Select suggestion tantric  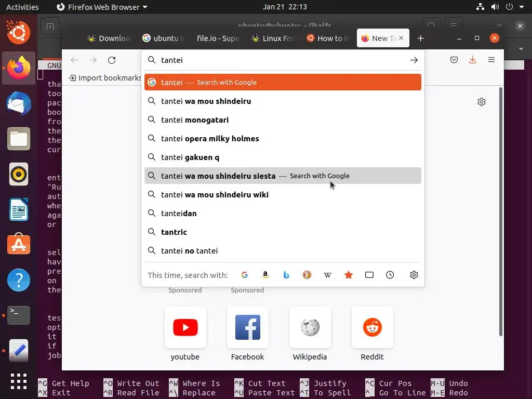[283, 232]
